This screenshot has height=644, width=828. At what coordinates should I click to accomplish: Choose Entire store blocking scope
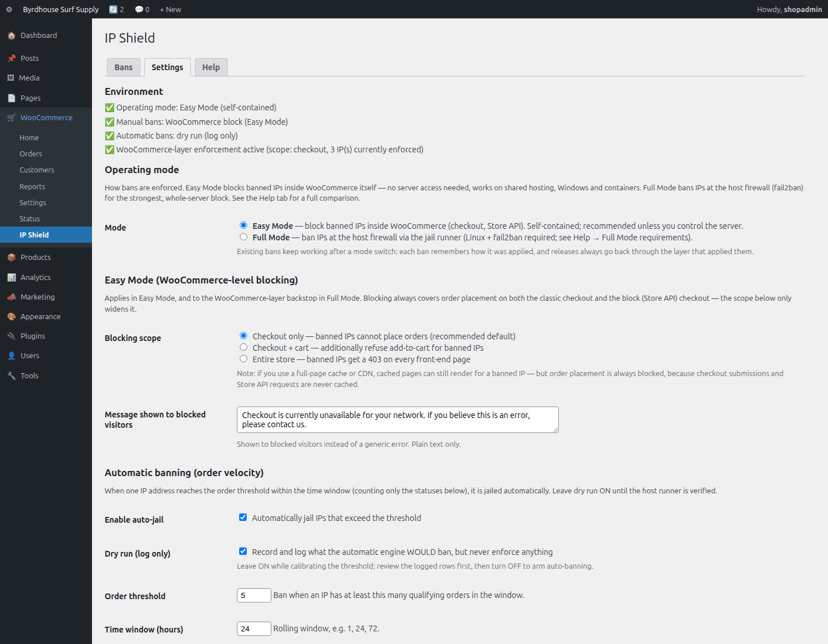(244, 359)
